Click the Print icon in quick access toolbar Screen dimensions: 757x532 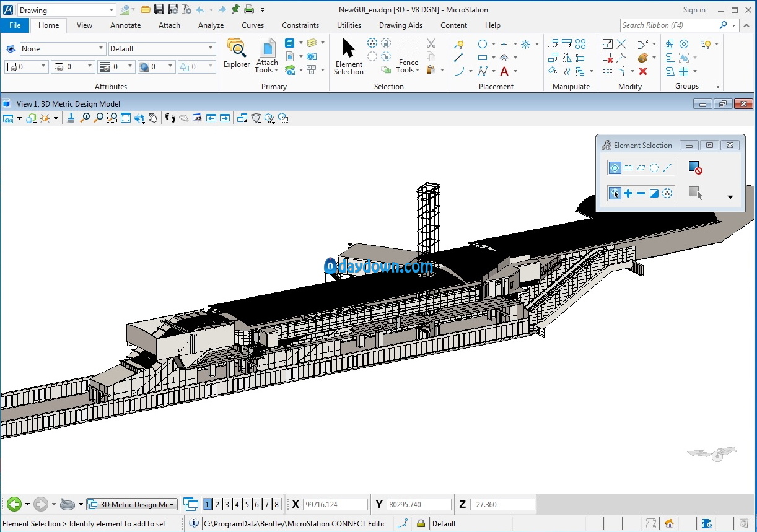(249, 10)
